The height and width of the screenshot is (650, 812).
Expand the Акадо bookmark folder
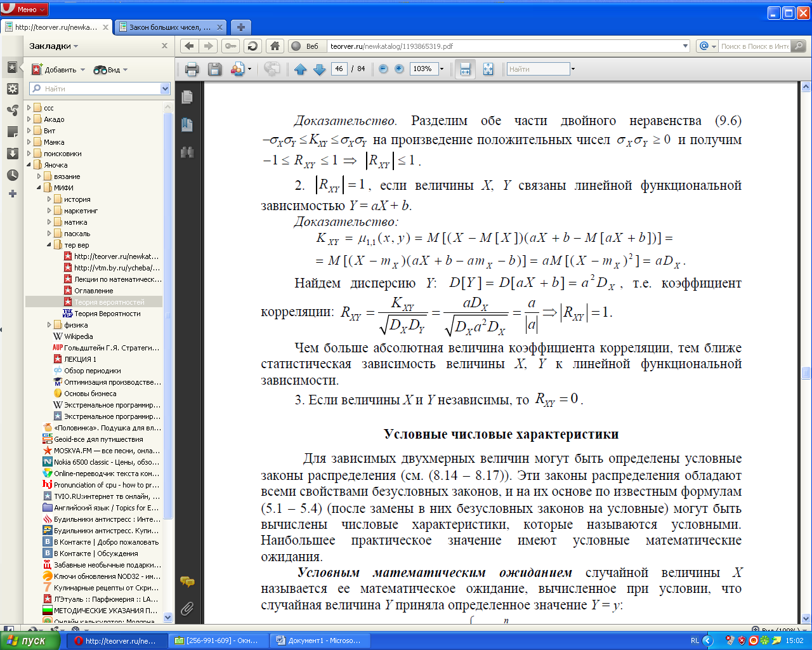coord(29,119)
